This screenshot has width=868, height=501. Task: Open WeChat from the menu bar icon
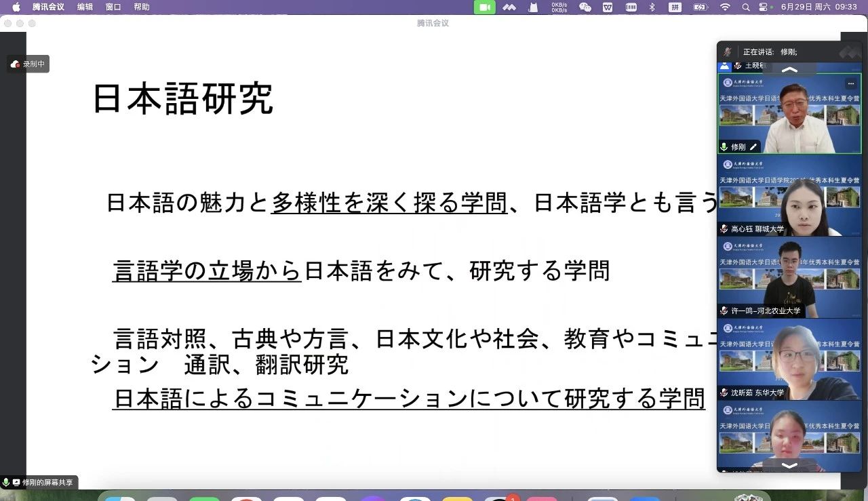[585, 7]
